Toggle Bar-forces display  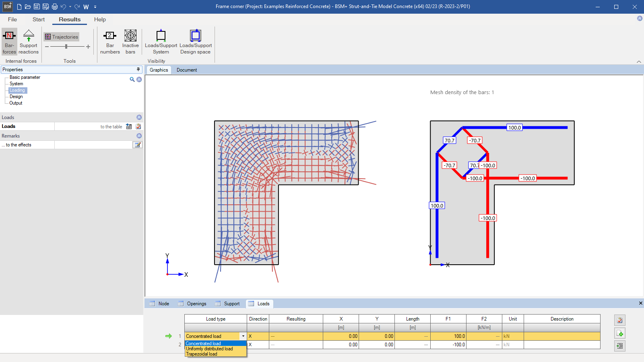pos(9,41)
